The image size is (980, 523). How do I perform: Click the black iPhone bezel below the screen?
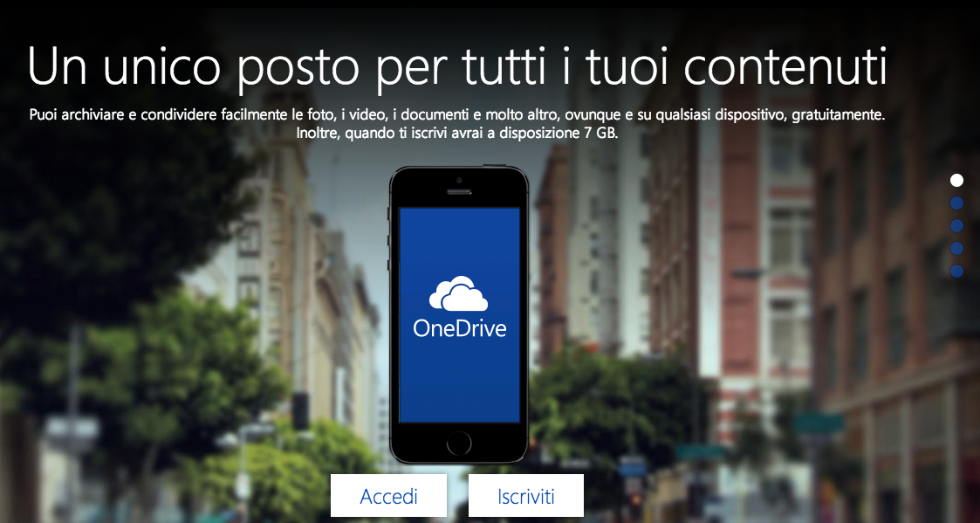(x=459, y=443)
